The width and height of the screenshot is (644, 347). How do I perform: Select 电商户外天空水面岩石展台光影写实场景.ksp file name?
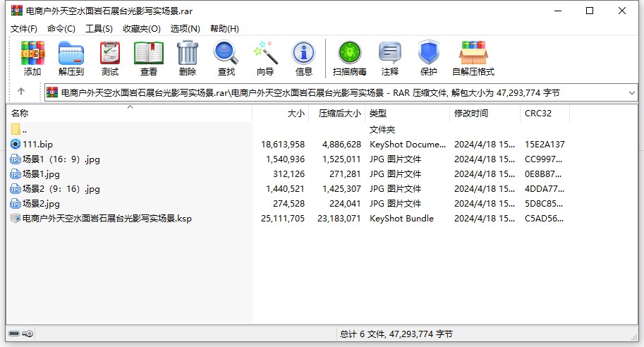[107, 219]
